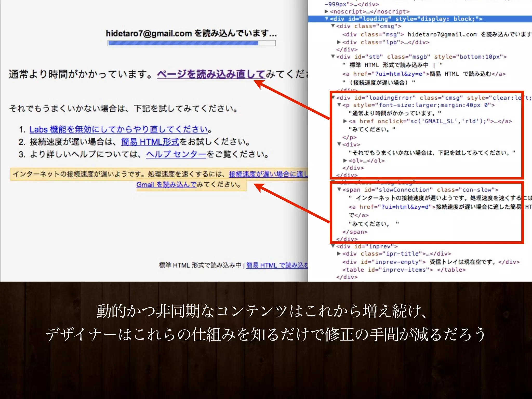Collapse the div id="inprev" node
The height and width of the screenshot is (399, 532).
click(x=333, y=246)
